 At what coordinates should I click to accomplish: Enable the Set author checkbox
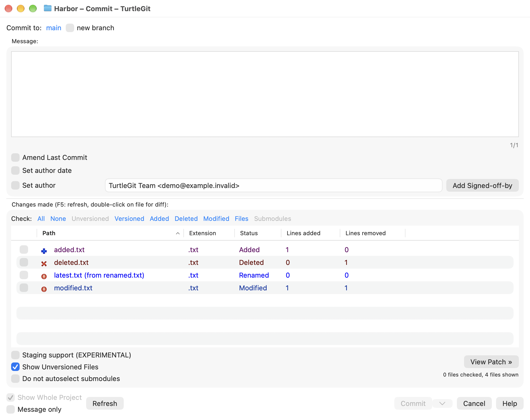[15, 185]
